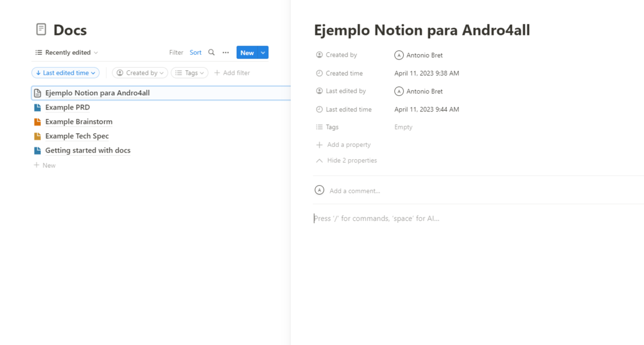Image resolution: width=644 pixels, height=345 pixels.
Task: Click the Created time value 9:38 AM
Action: point(427,73)
